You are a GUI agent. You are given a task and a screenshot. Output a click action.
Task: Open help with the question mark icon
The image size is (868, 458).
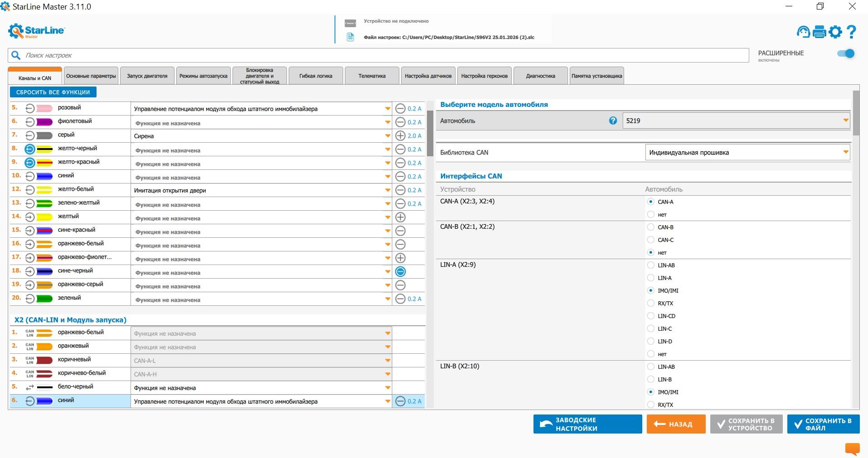[x=852, y=32]
